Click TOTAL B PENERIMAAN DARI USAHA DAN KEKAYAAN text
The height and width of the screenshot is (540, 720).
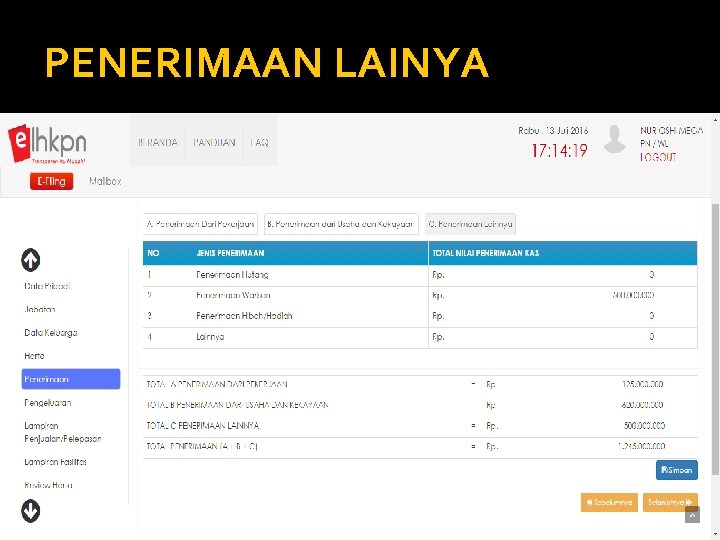237,405
